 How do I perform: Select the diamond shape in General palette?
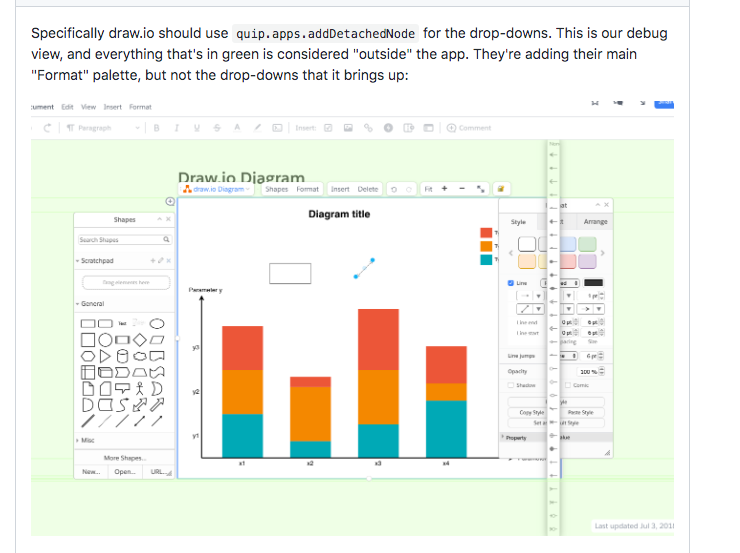click(x=140, y=340)
